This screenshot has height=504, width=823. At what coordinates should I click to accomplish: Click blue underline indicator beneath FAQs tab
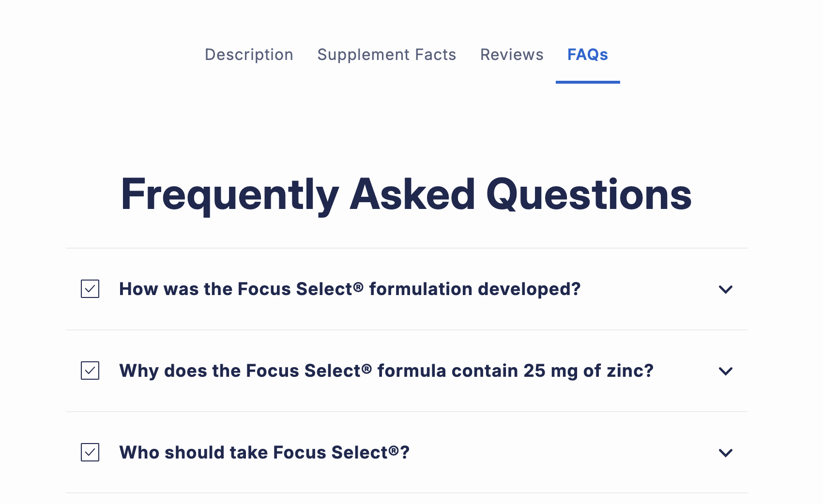click(588, 82)
